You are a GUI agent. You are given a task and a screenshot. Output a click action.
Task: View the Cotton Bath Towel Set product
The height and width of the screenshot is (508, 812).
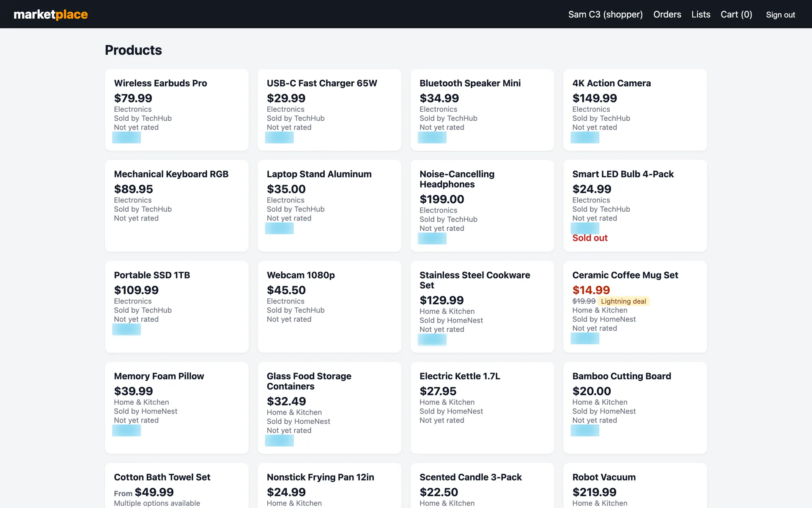[162, 477]
